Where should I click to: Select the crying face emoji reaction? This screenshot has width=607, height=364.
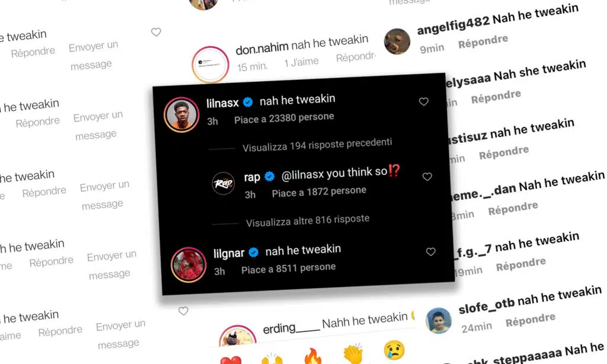[394, 349]
